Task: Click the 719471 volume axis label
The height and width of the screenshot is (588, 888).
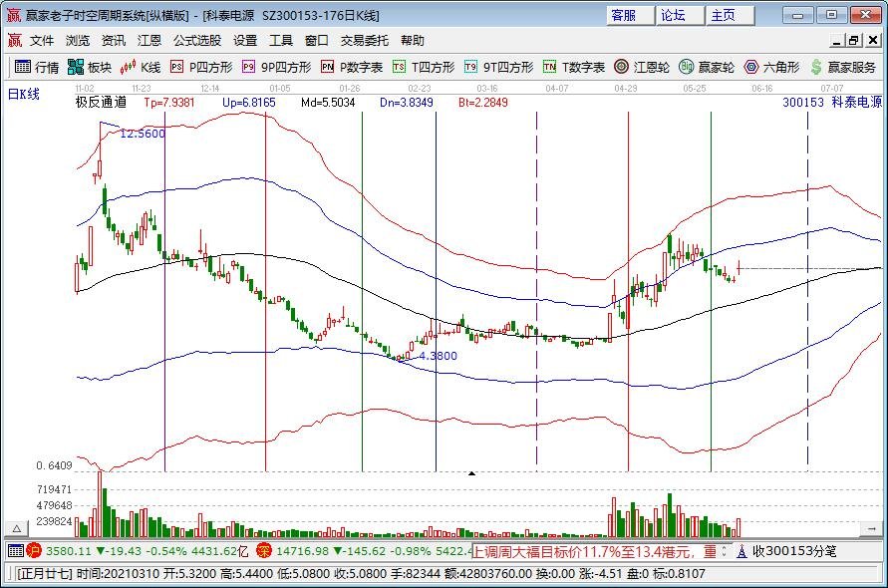Action: (x=55, y=489)
